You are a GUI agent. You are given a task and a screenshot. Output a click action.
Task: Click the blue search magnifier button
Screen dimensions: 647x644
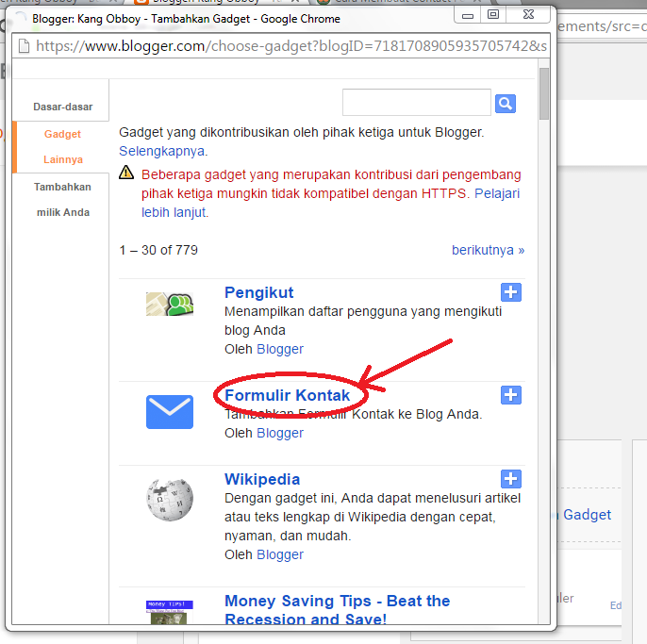tap(506, 104)
